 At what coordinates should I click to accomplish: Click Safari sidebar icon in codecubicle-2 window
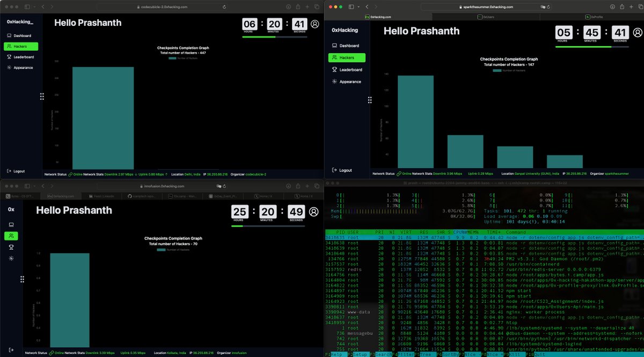pos(27,6)
